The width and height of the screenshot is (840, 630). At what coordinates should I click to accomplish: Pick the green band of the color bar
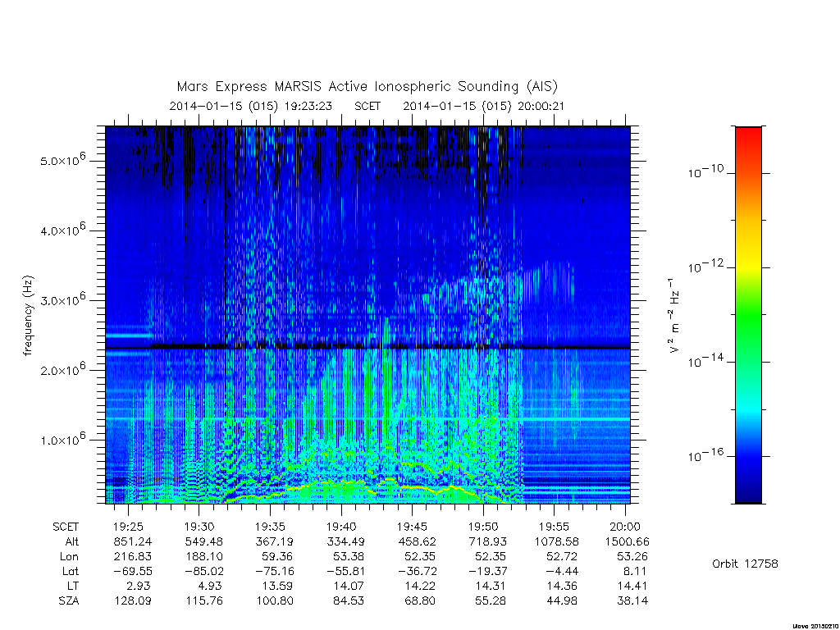[x=748, y=316]
